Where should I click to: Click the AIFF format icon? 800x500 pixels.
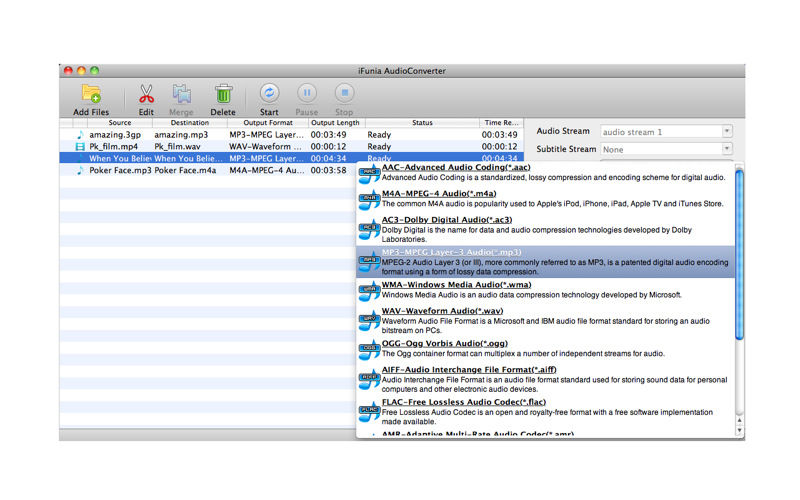tap(369, 380)
